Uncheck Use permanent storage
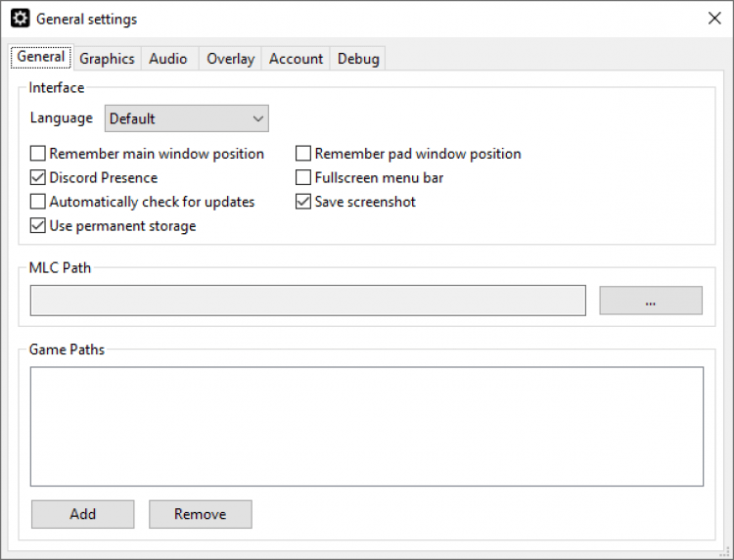The image size is (734, 560). (38, 226)
